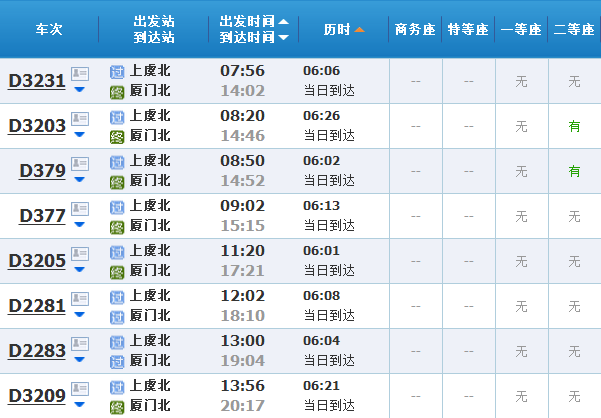Click the 过 pass-through icon beside 上虞北 for D3231
The image size is (601, 418).
pos(117,72)
